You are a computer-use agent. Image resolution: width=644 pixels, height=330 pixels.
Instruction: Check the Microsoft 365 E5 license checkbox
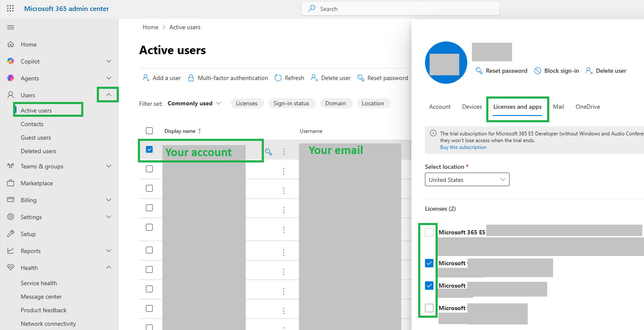tap(429, 232)
